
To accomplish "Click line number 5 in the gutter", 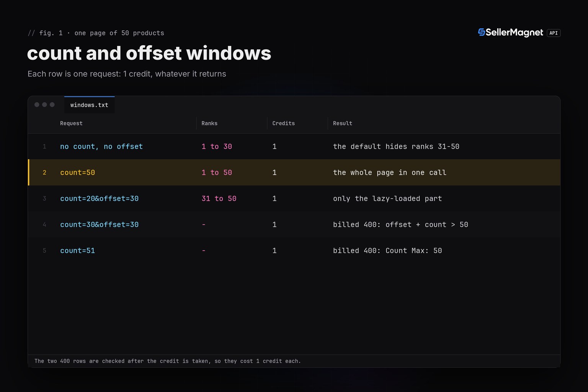I will (44, 251).
